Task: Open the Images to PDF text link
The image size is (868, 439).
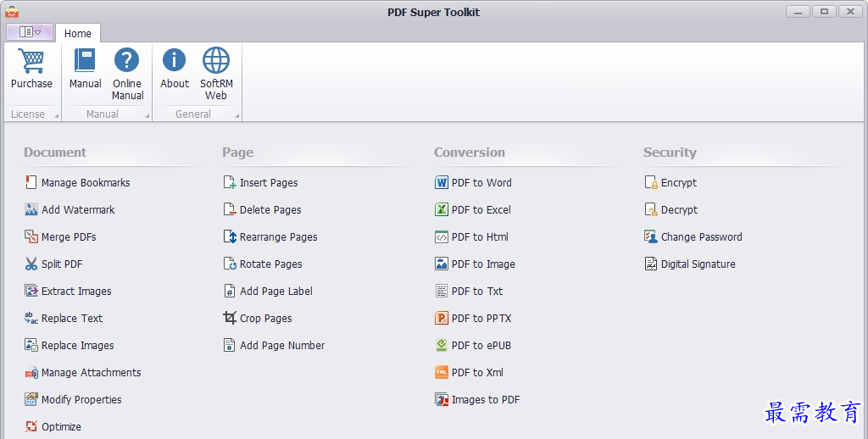Action: pos(486,400)
